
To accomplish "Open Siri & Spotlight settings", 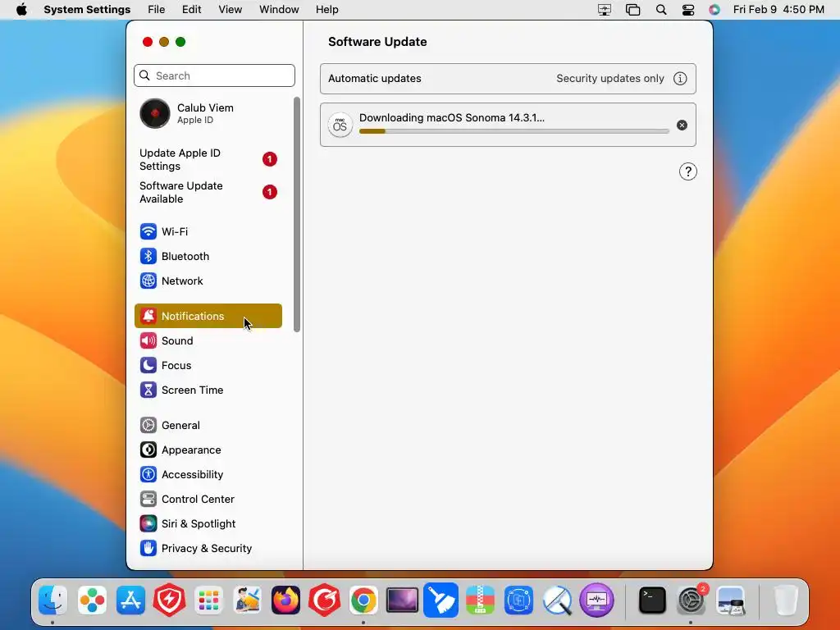I will (208, 524).
